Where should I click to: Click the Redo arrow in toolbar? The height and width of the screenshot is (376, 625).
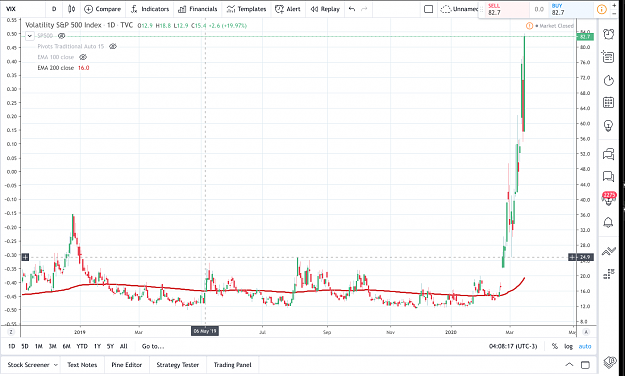coord(364,9)
